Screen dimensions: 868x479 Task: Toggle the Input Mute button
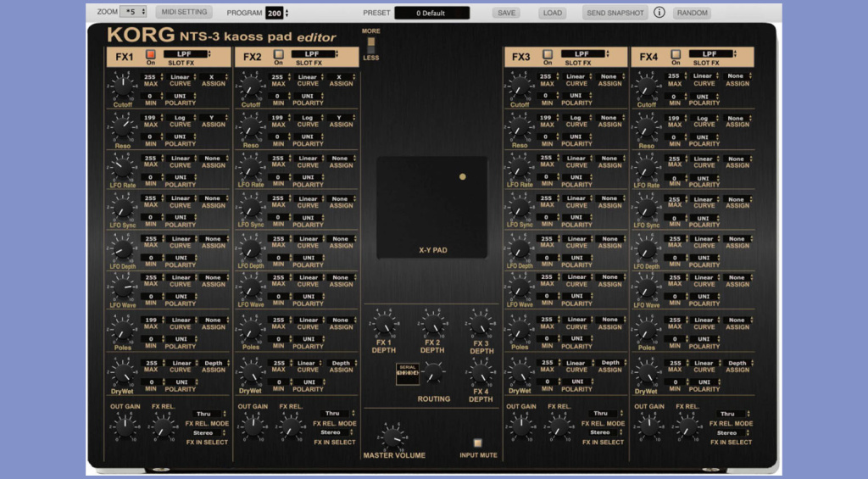click(x=478, y=443)
